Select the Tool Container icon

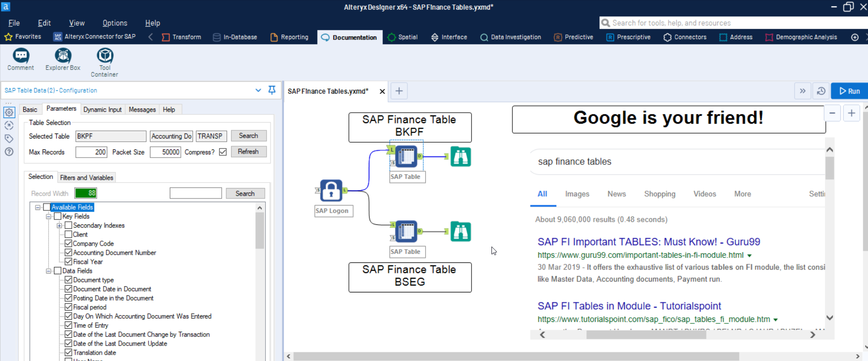(x=105, y=56)
